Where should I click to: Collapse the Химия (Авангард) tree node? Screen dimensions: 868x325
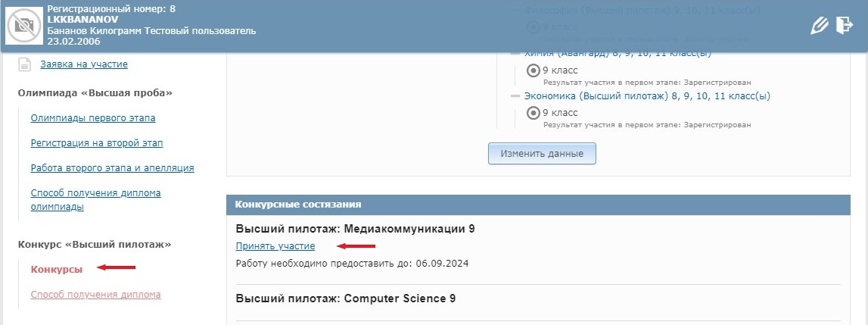515,53
